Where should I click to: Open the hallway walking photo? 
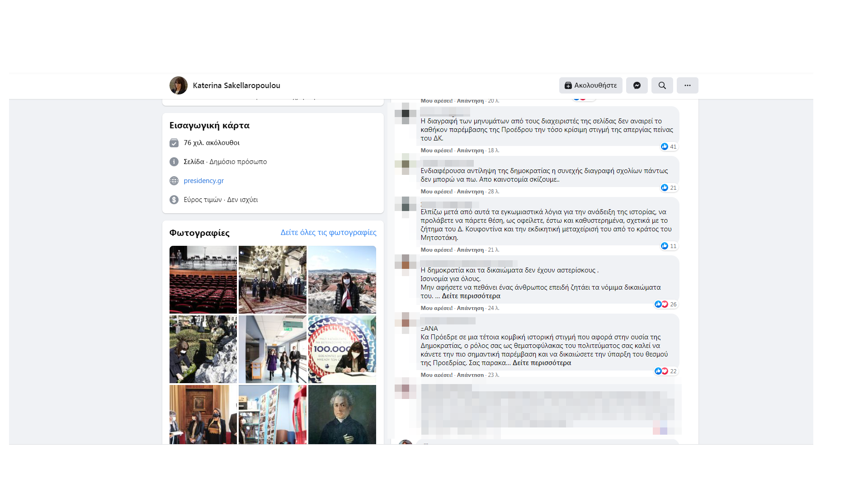pos(273,349)
